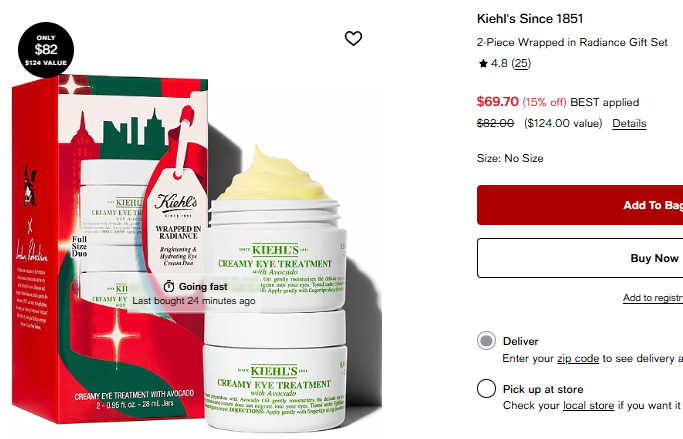The height and width of the screenshot is (439, 683).
Task: Click the bottom Creamy Eye Treatment jar
Action: (x=276, y=370)
